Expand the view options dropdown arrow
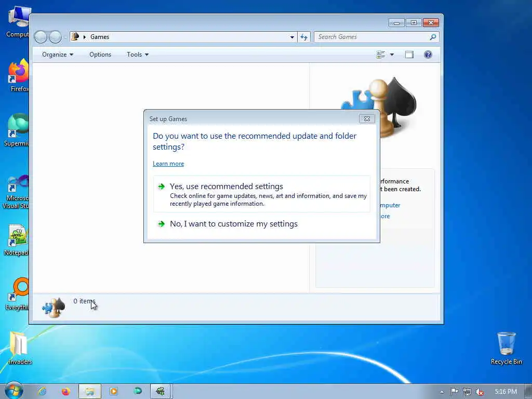Image resolution: width=532 pixels, height=399 pixels. pos(392,55)
